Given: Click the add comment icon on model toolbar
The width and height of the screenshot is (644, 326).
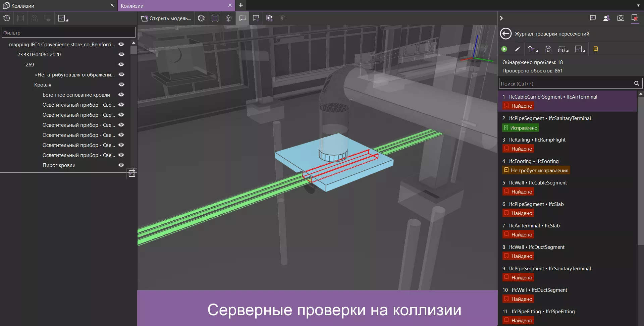Looking at the screenshot, I should coord(256,18).
